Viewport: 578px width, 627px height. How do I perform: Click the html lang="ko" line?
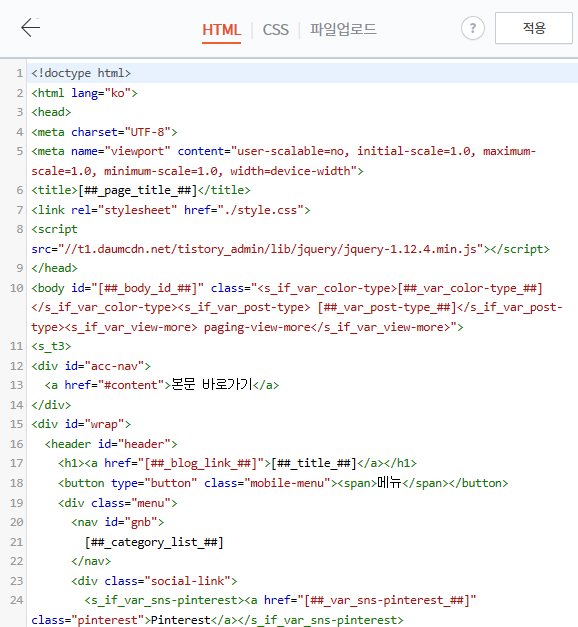(84, 93)
